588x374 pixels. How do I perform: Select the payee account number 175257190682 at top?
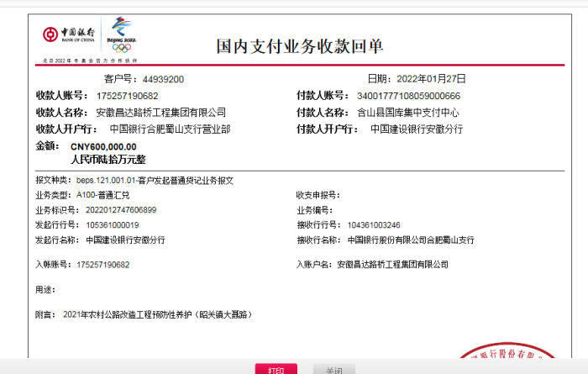127,96
